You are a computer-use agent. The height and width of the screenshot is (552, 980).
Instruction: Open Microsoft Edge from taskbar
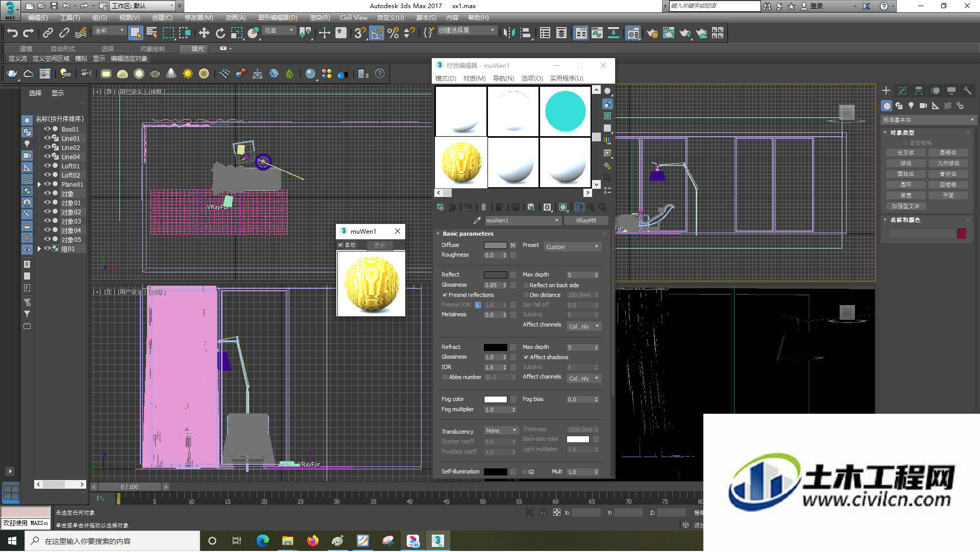pos(262,541)
